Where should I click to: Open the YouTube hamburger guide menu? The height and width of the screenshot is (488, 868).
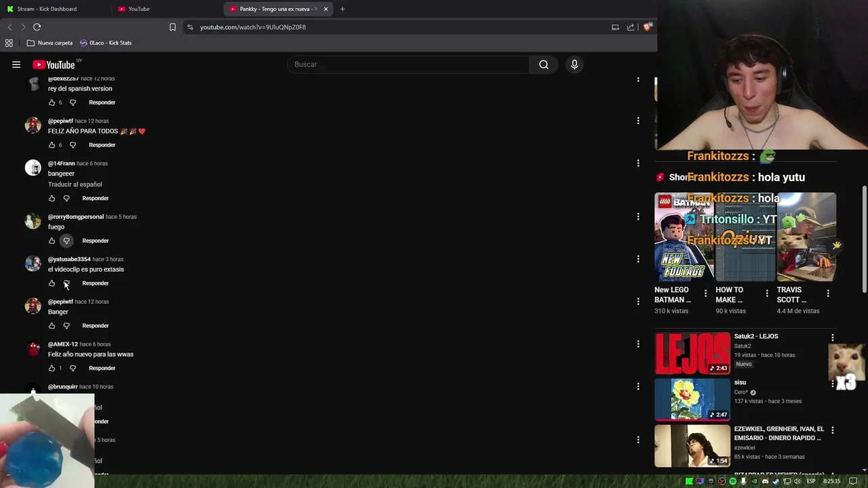coord(16,64)
